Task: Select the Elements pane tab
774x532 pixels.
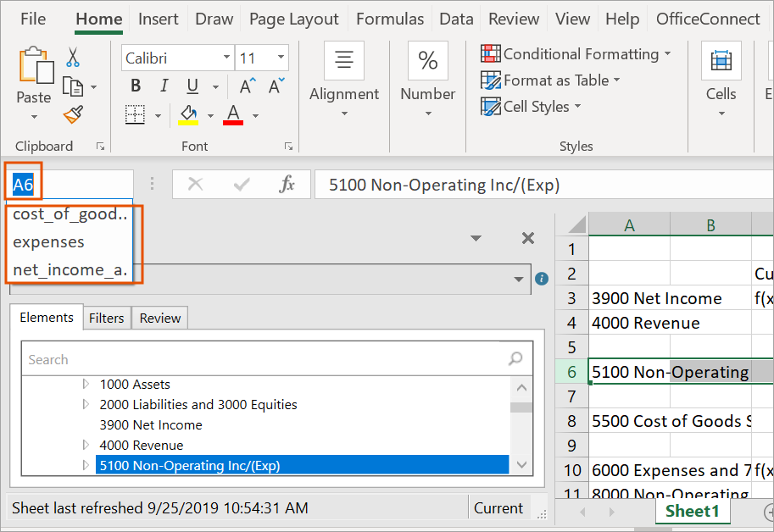Action: (47, 318)
